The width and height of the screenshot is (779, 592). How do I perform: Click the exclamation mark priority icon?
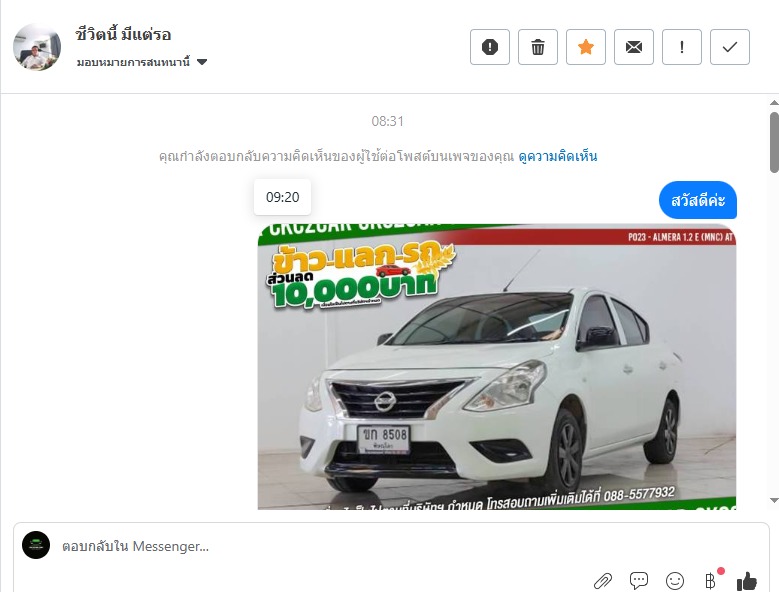[x=682, y=47]
